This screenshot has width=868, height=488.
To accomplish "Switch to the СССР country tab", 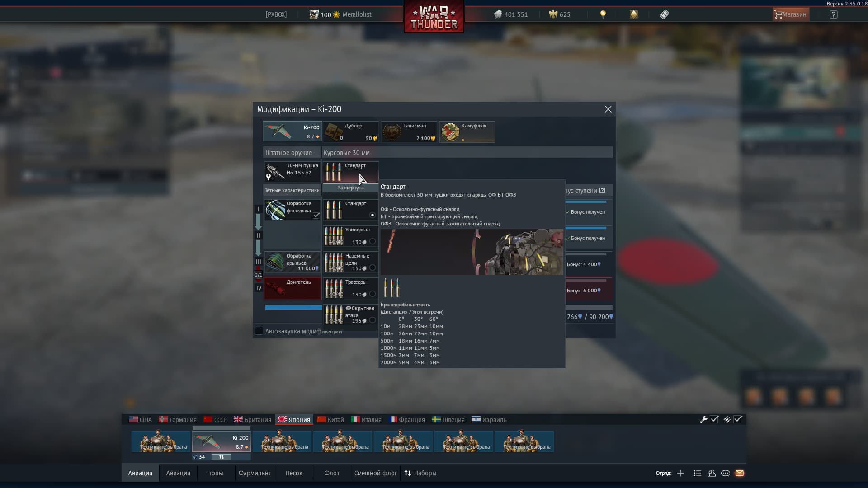I will 215,420.
